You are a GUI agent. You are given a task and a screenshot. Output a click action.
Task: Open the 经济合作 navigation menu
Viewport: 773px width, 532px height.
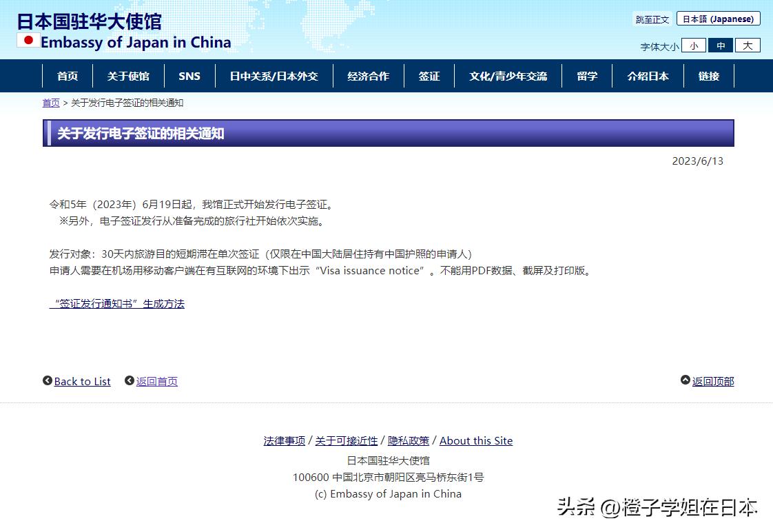tap(369, 76)
